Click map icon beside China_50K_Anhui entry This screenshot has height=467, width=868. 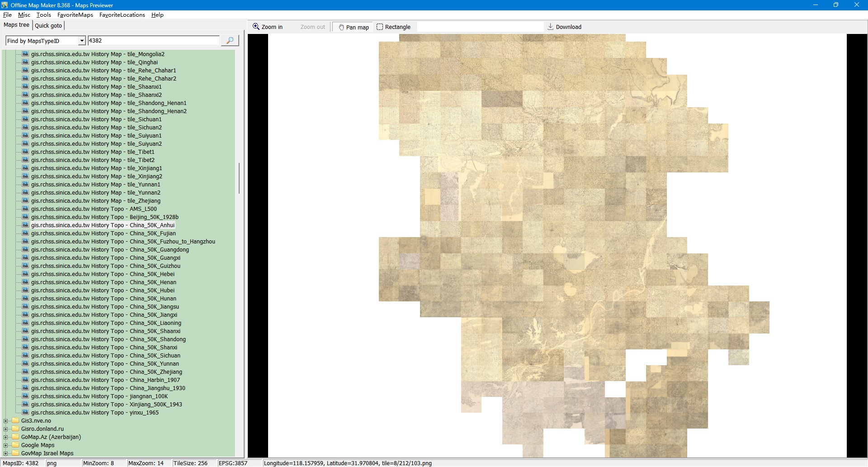point(25,225)
